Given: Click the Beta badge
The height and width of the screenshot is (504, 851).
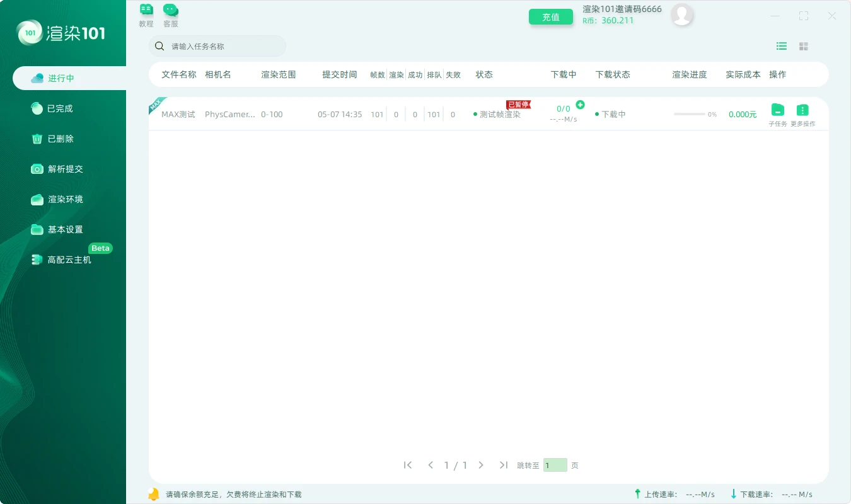Looking at the screenshot, I should (100, 248).
